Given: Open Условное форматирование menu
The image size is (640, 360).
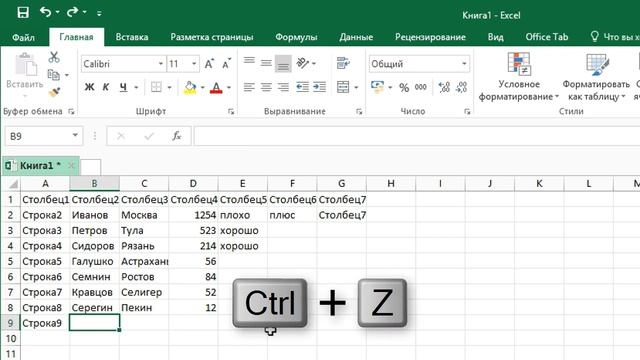Looking at the screenshot, I should click(519, 77).
